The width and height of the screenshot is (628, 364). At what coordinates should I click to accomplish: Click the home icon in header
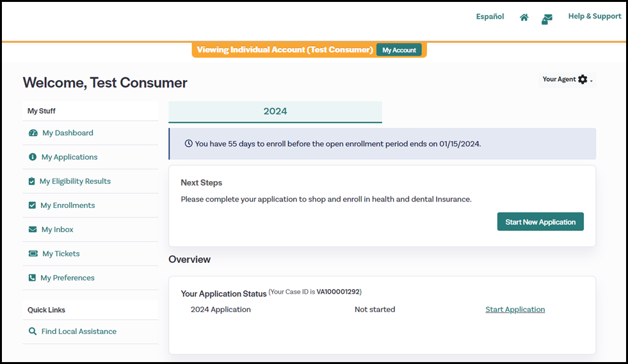pos(524,18)
